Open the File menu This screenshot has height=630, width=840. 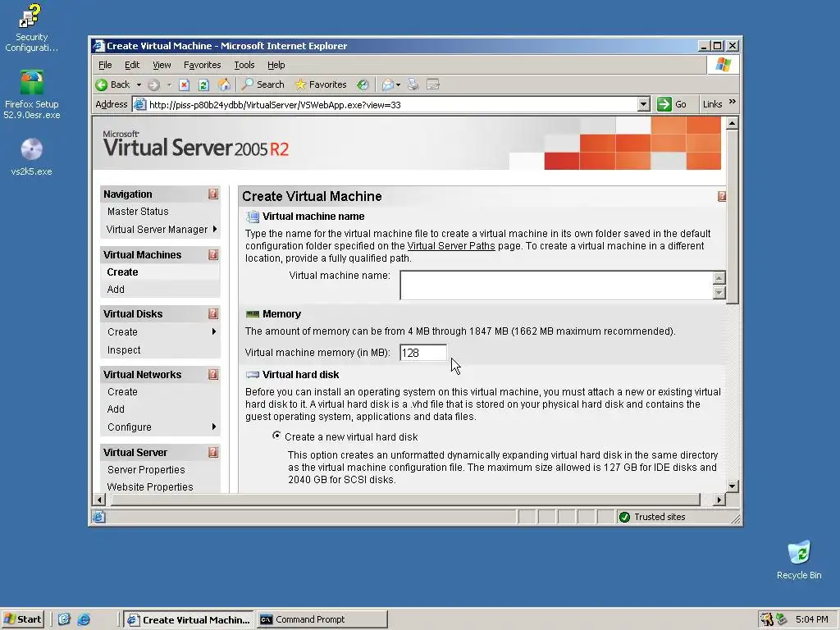coord(105,65)
